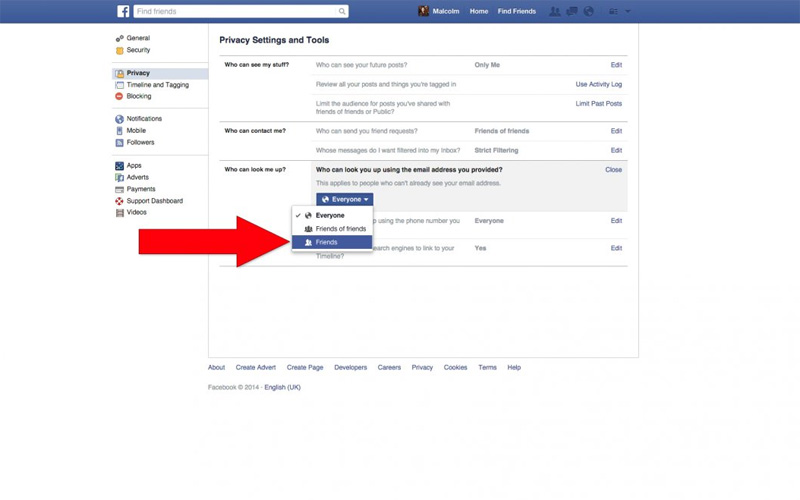Open Support Dashboard in sidebar
Viewport: 800px width, 500px height.
click(x=154, y=201)
